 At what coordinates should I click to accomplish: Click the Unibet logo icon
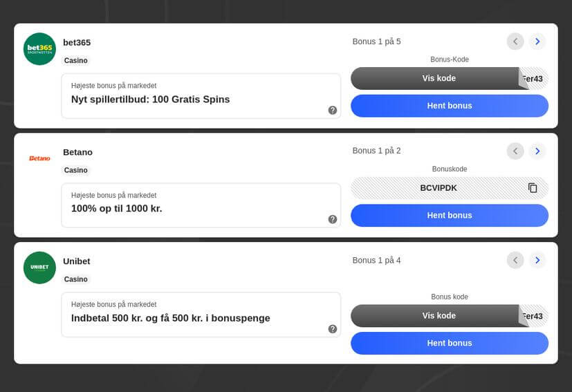point(39,268)
